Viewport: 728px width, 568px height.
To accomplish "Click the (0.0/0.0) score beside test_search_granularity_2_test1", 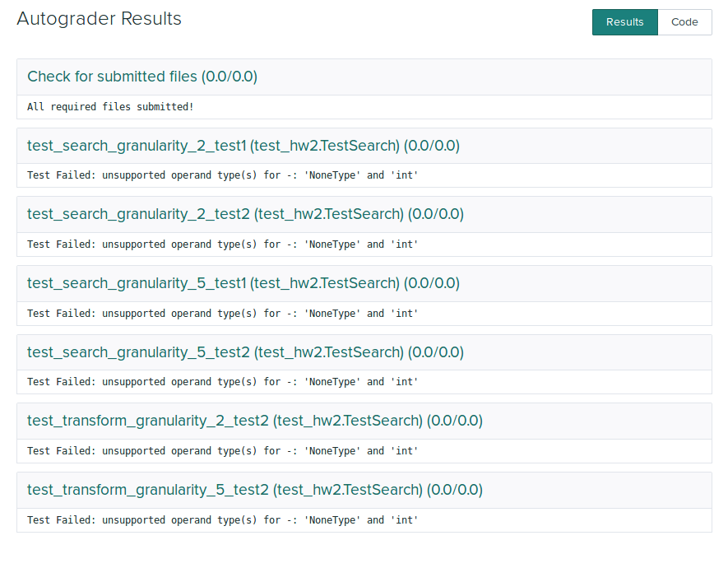I will point(432,146).
